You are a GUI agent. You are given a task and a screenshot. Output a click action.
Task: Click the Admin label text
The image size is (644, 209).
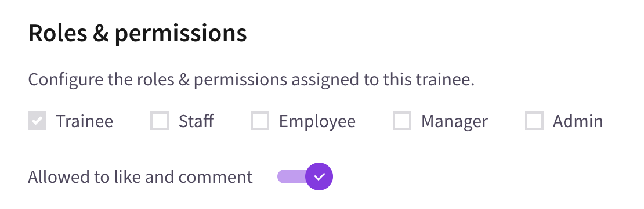point(578,121)
